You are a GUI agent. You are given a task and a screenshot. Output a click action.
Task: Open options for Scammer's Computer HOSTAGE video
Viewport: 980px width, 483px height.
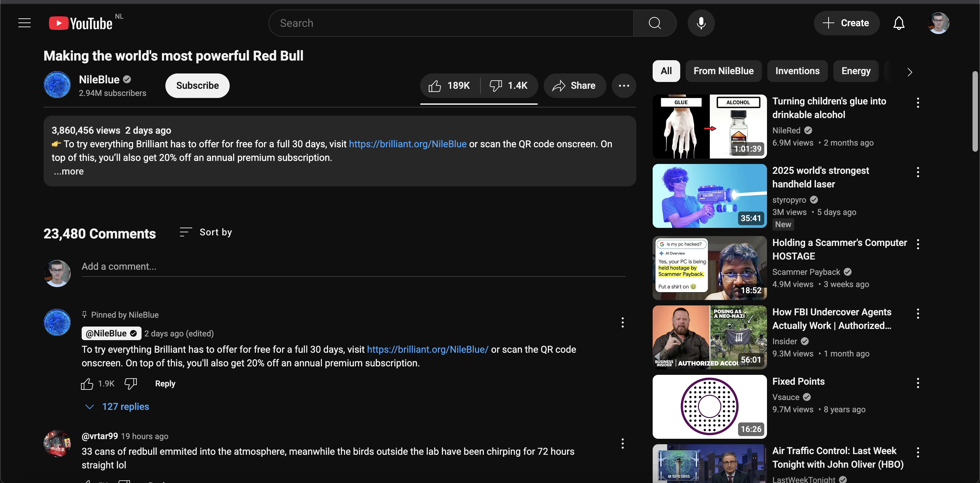918,244
